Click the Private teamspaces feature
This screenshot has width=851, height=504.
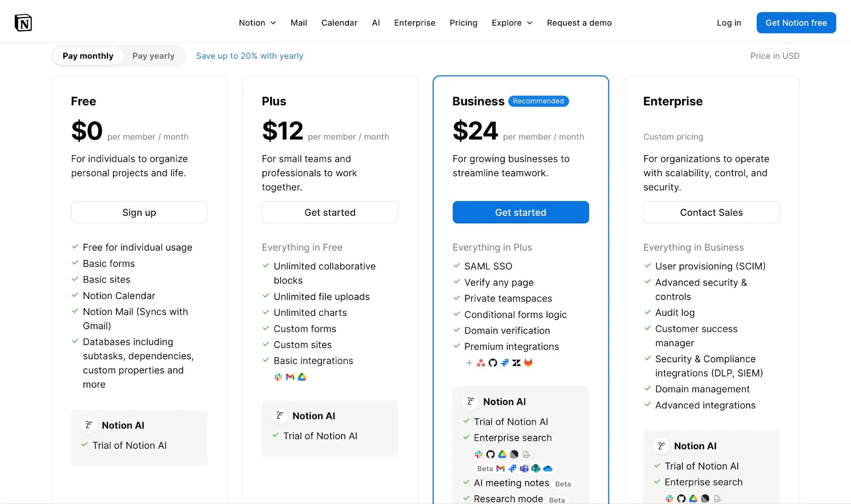[508, 298]
